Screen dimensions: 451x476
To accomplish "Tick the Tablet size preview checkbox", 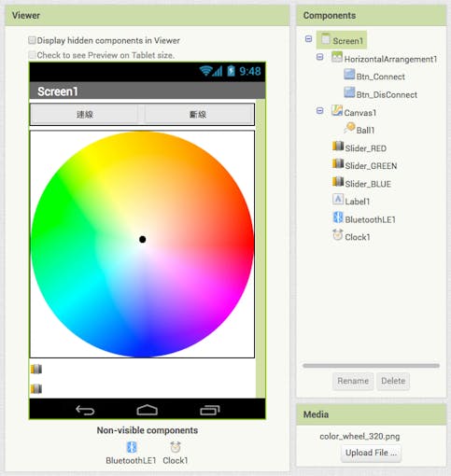I will (x=32, y=55).
